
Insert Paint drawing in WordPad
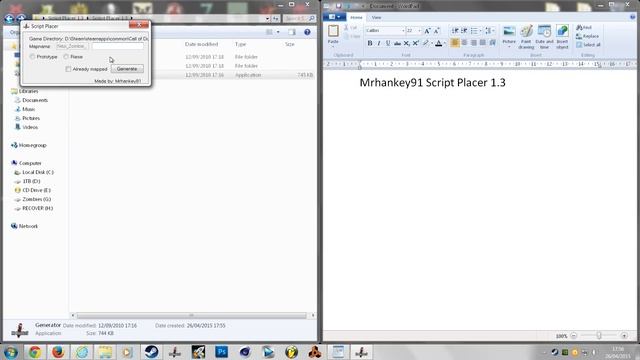(x=526, y=37)
